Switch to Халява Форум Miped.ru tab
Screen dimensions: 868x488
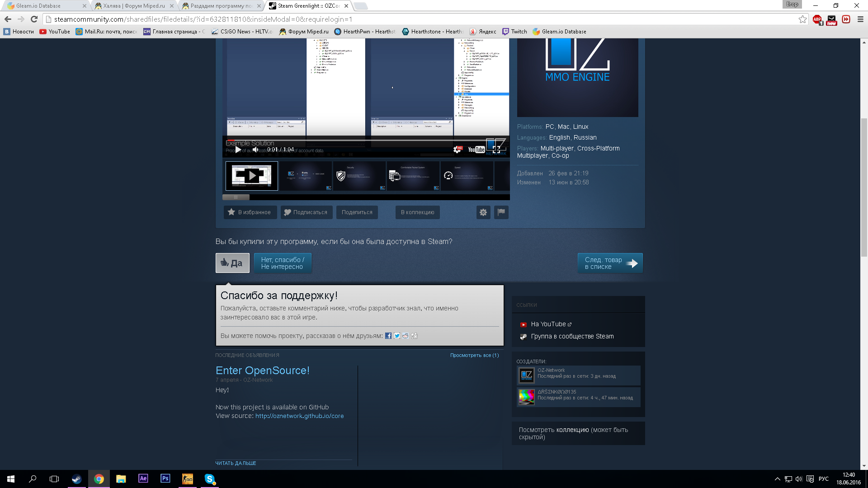click(134, 6)
